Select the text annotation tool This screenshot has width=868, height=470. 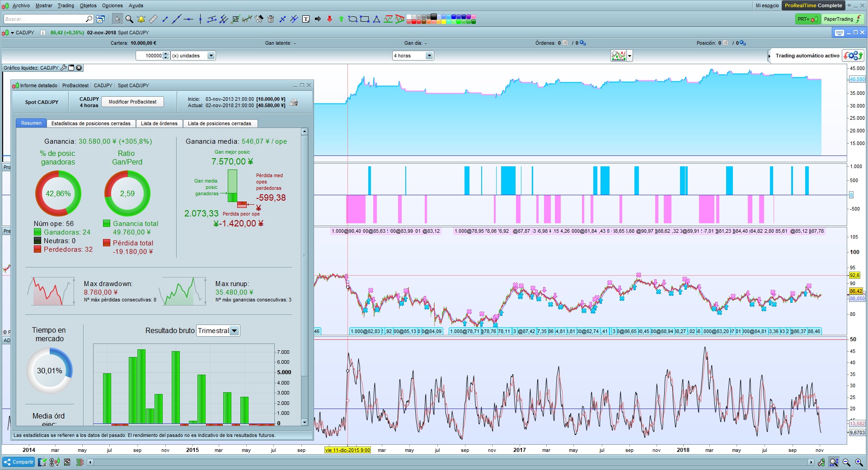[x=306, y=19]
